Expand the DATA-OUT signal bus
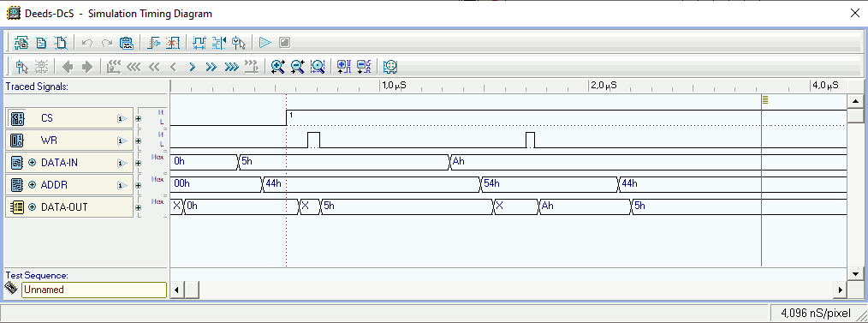 click(32, 207)
